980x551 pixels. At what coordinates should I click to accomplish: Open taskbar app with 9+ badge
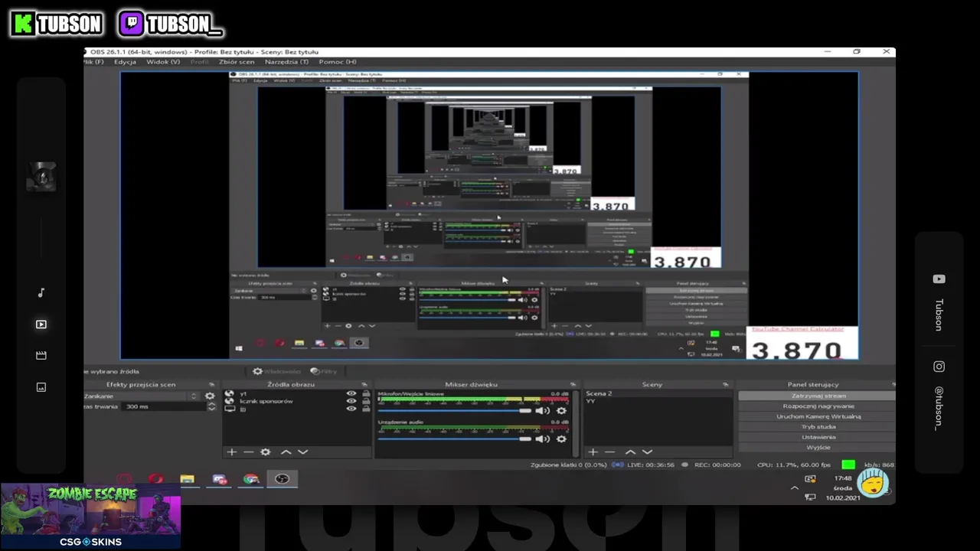pyautogui.click(x=220, y=479)
